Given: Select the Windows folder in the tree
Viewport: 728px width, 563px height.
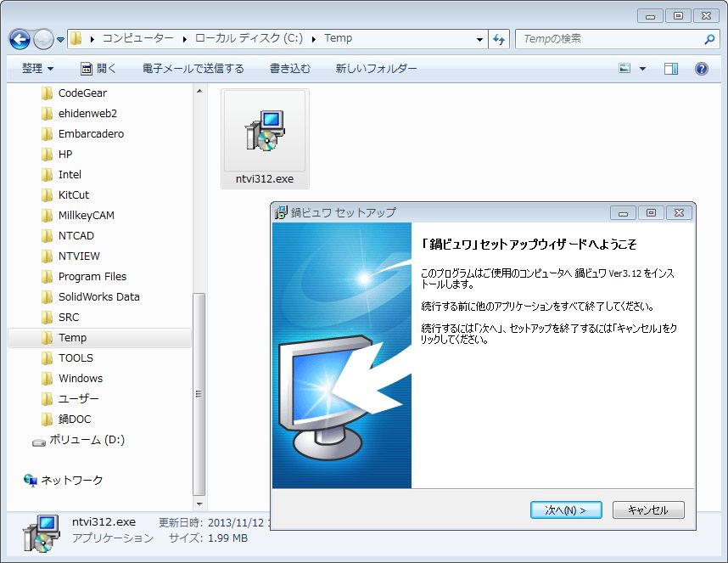Looking at the screenshot, I should click(81, 379).
